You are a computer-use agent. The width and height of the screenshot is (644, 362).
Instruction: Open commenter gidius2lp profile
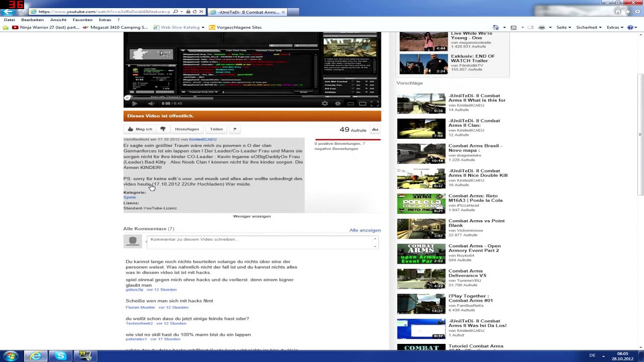(134, 290)
